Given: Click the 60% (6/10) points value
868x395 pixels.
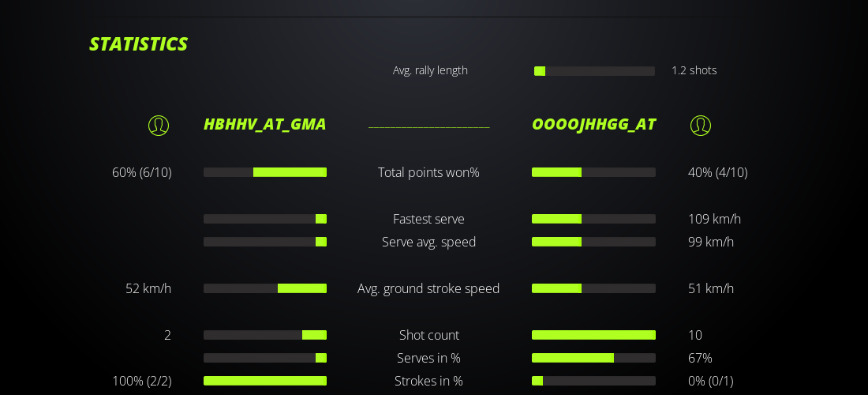Looking at the screenshot, I should [x=142, y=172].
